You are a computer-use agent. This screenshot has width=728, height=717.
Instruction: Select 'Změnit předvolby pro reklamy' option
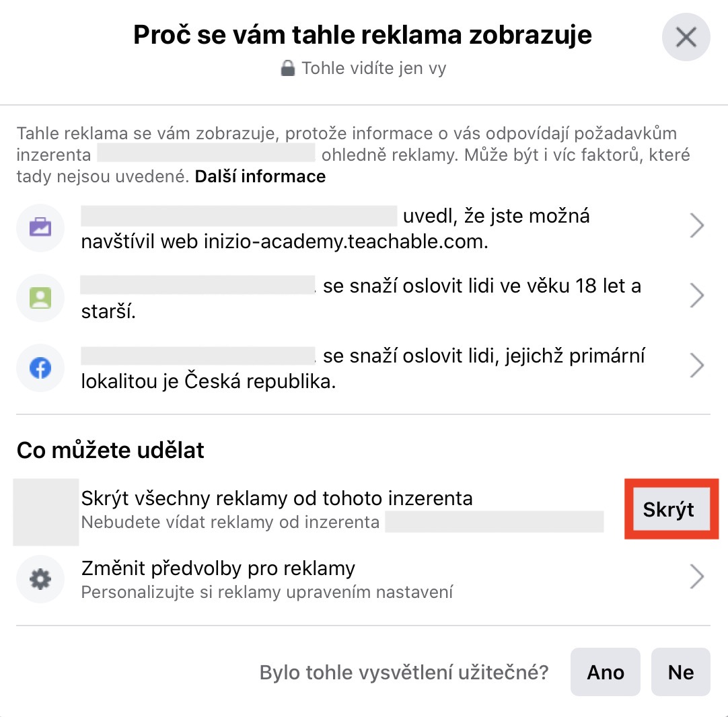pos(218,569)
